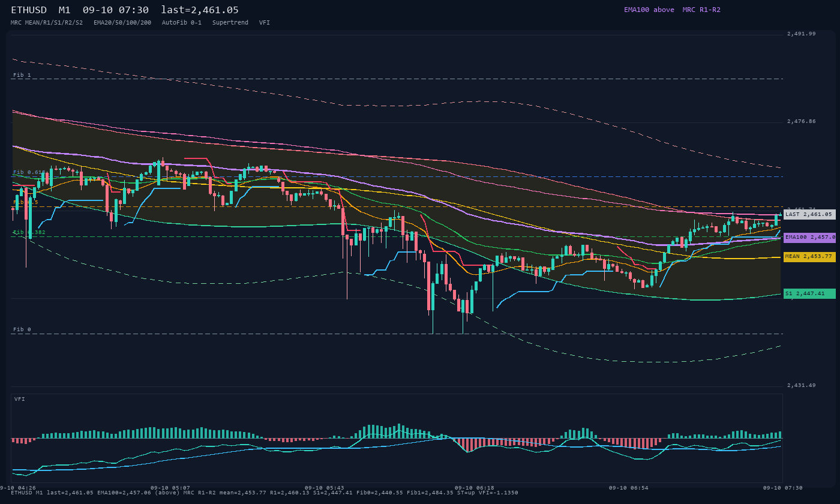This screenshot has width=840, height=504.
Task: Click the 09-10 06:18 time axis label
Action: (x=474, y=488)
